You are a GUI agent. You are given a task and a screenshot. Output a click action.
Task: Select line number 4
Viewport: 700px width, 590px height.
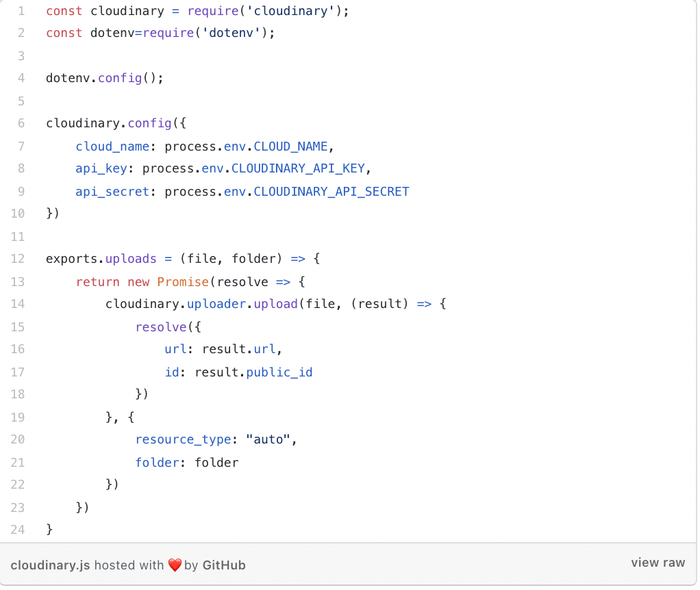[21, 78]
